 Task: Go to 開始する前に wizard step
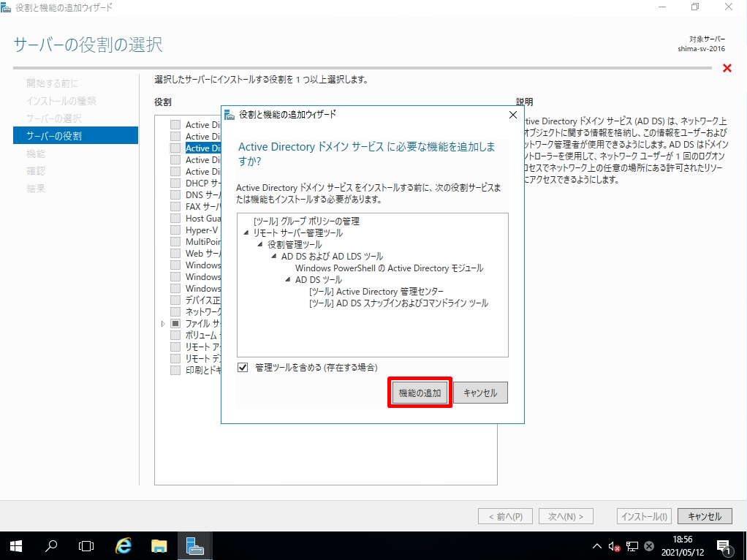coord(52,83)
